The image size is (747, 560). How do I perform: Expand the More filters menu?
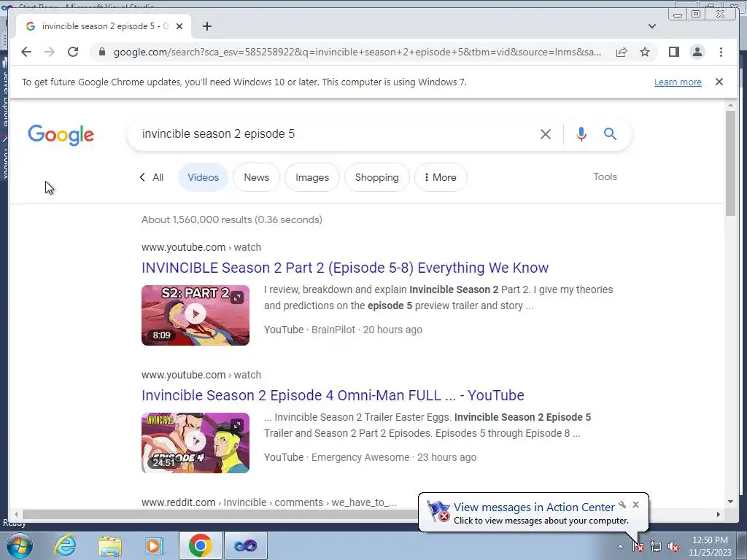[x=441, y=177]
